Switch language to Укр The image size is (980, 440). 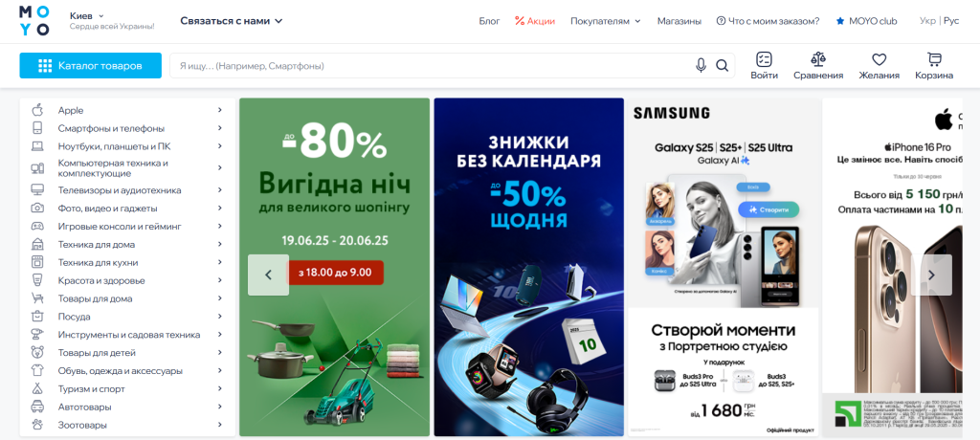(927, 21)
